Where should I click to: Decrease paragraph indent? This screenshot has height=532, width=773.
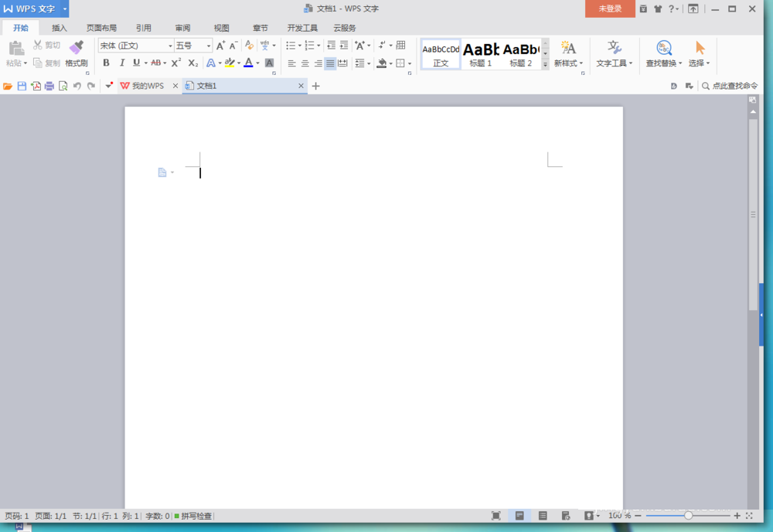pos(332,46)
